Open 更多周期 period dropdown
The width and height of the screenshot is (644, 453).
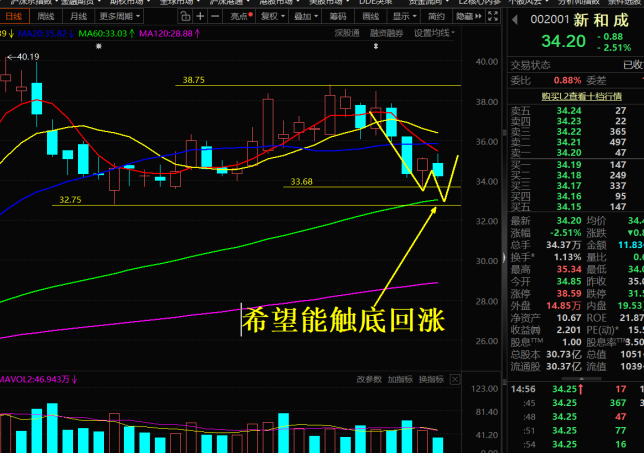(120, 16)
